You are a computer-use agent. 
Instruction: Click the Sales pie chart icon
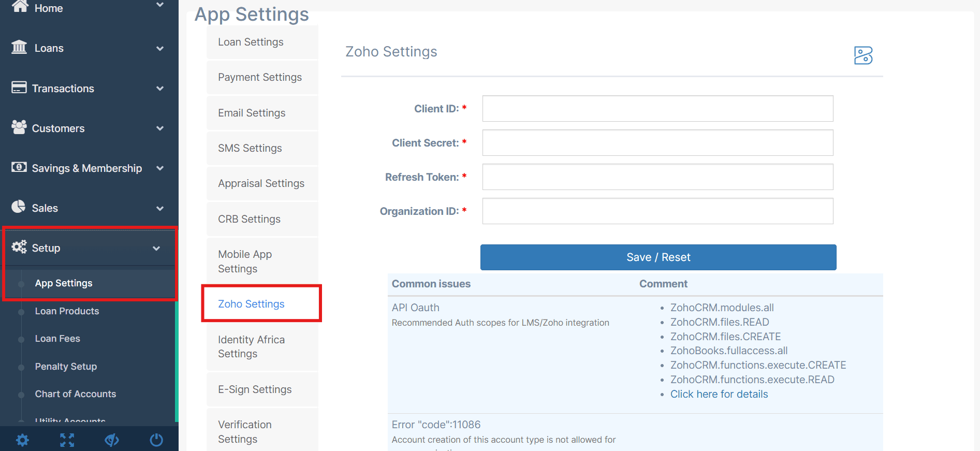click(19, 207)
